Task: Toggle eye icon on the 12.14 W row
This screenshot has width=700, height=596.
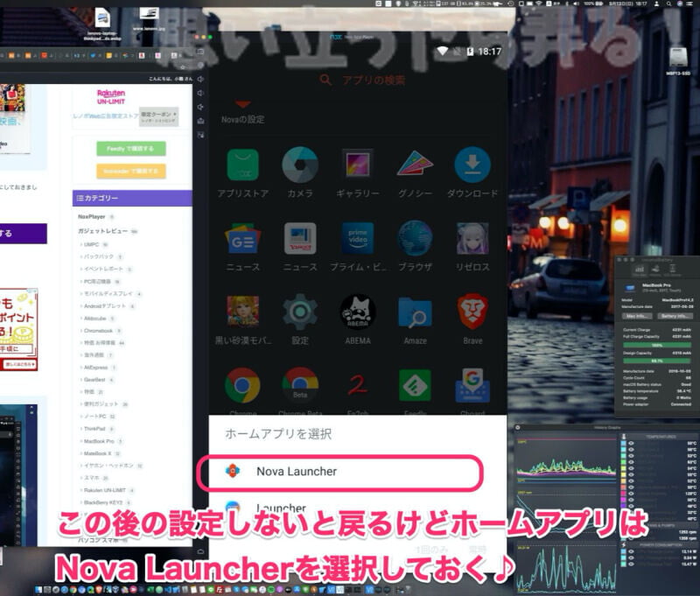Action: pyautogui.click(x=631, y=551)
